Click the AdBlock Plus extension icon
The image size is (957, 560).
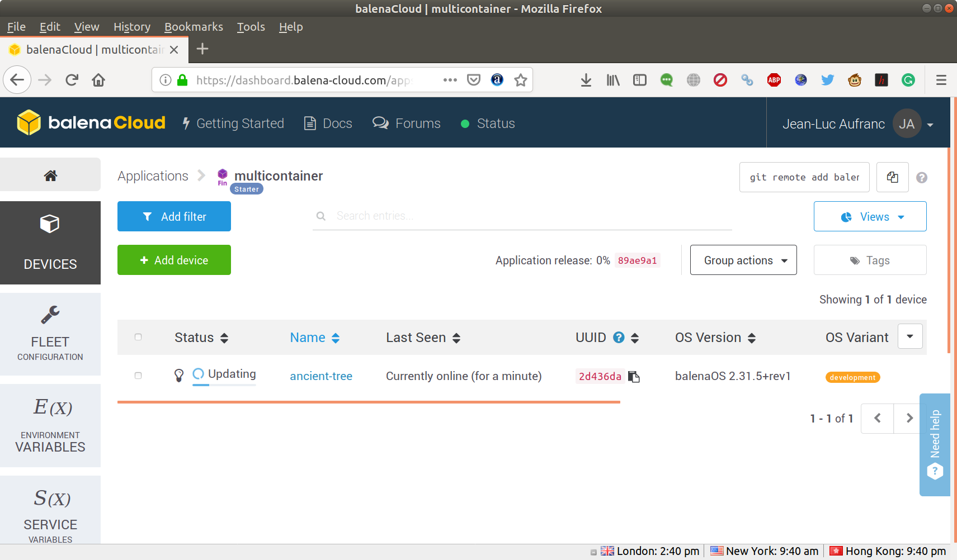pyautogui.click(x=774, y=80)
